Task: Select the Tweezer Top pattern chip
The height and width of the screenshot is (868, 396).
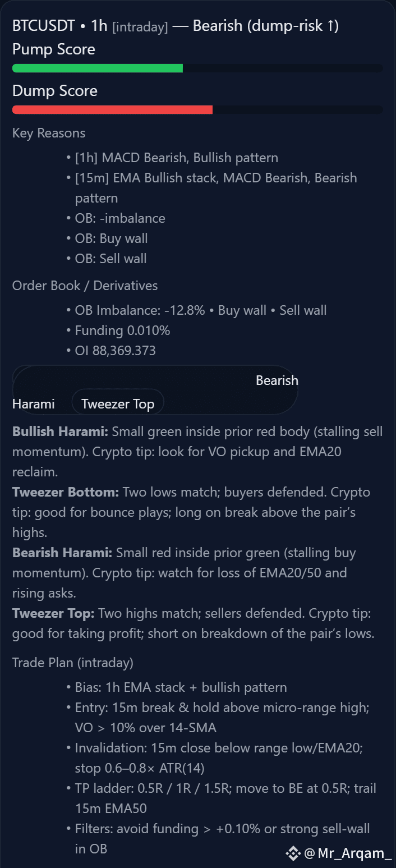Action: pos(118,404)
